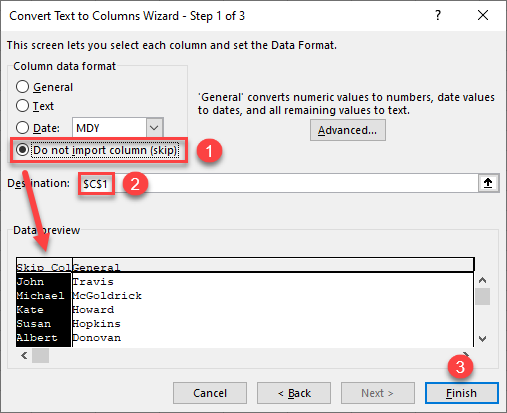This screenshot has width=507, height=413.
Task: Click preview horizontal scrollbar left arrow
Action: click(x=24, y=356)
